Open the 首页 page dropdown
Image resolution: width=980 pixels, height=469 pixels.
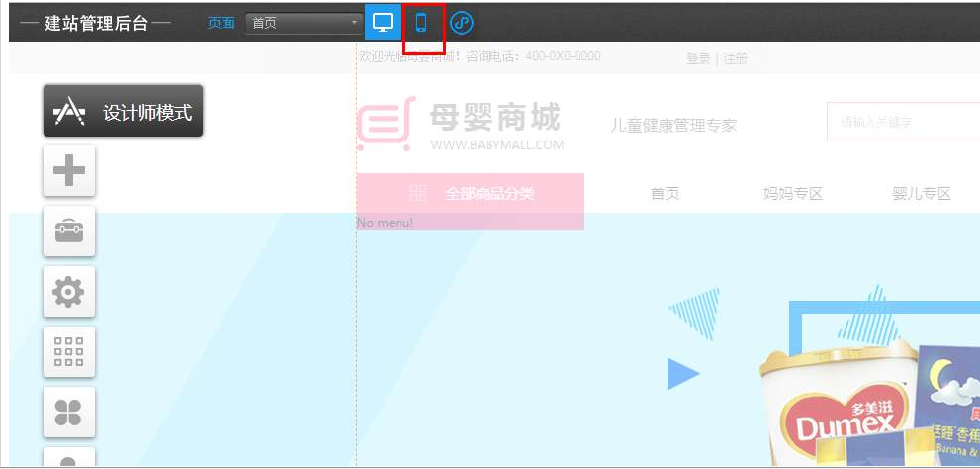pos(306,23)
